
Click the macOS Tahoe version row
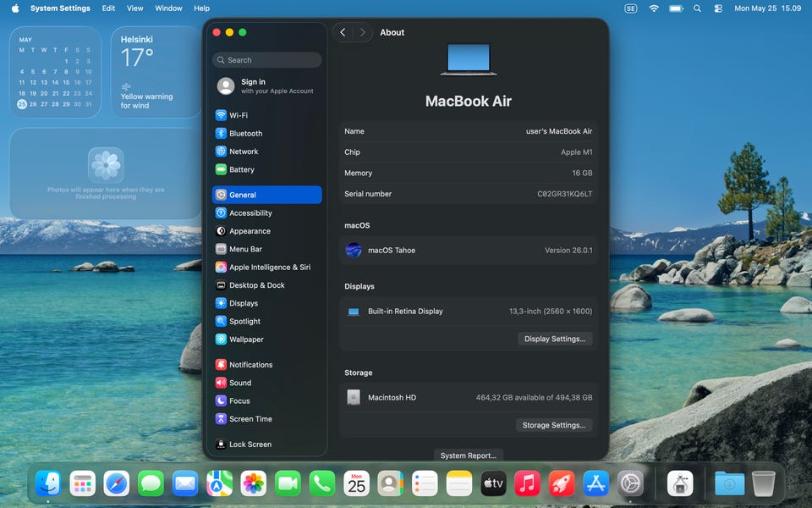point(468,251)
